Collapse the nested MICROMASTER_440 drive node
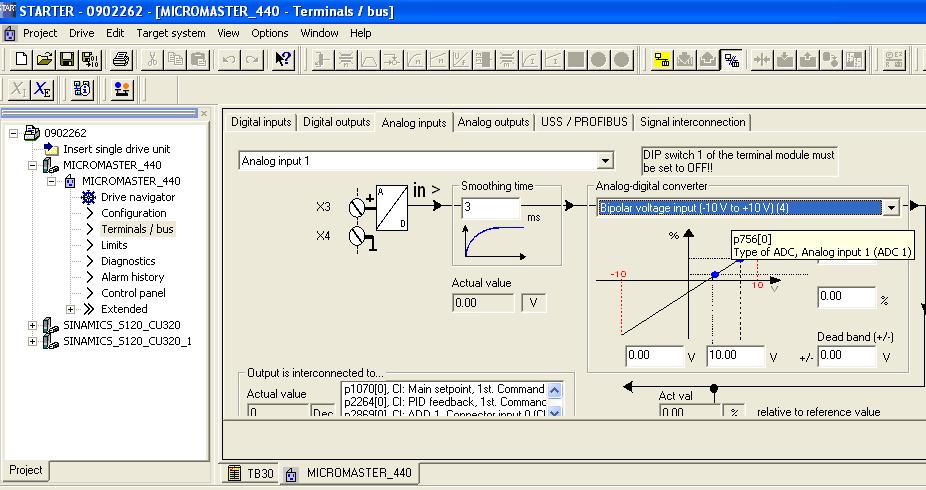Screen dimensions: 926x490 coord(51,181)
